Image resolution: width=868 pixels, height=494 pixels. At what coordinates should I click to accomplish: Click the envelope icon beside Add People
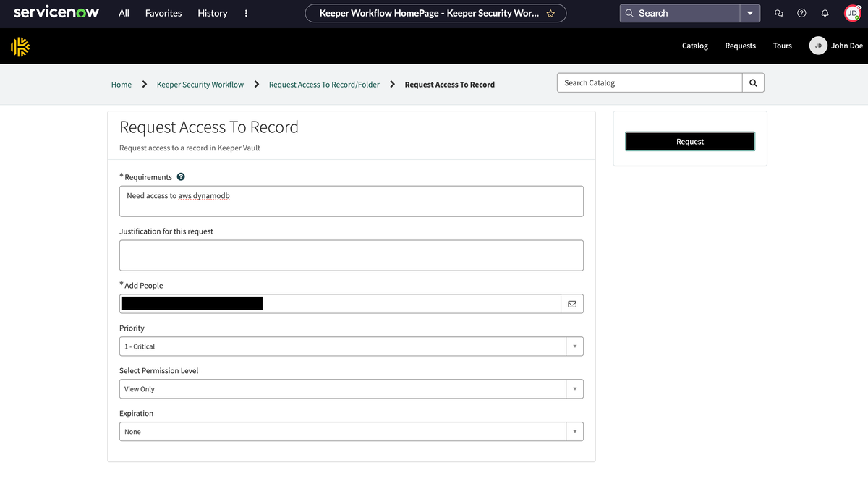coord(572,304)
